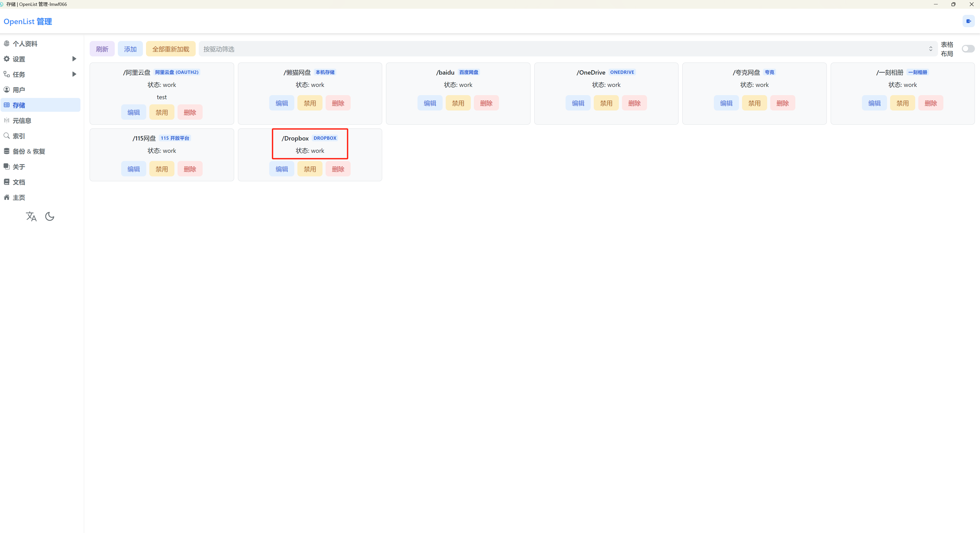This screenshot has height=533, width=980.
Task: Expand the 设置 submenu arrow
Action: click(74, 59)
